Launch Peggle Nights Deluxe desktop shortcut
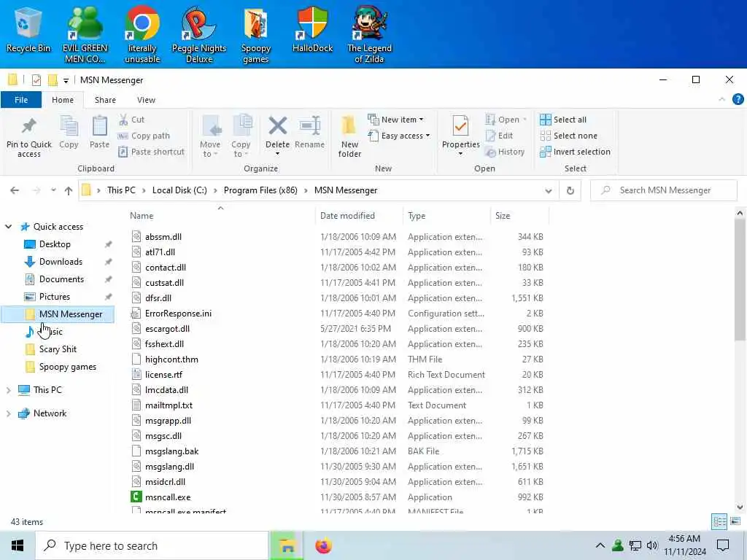747x560 pixels. pyautogui.click(x=198, y=35)
